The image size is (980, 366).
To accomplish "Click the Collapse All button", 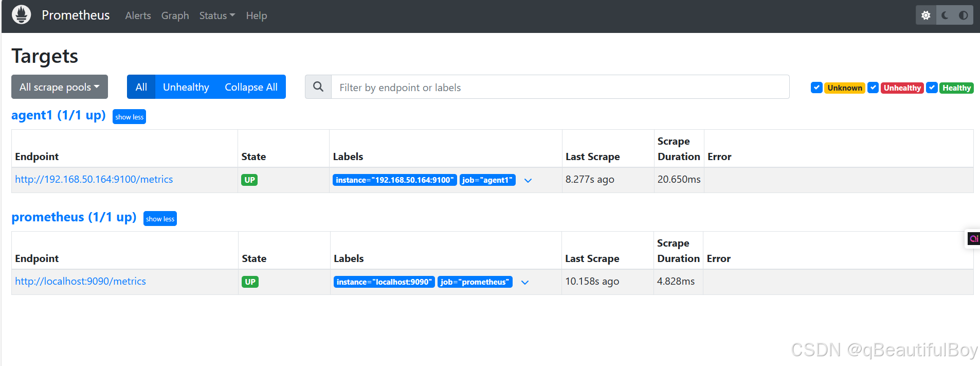I will 251,87.
